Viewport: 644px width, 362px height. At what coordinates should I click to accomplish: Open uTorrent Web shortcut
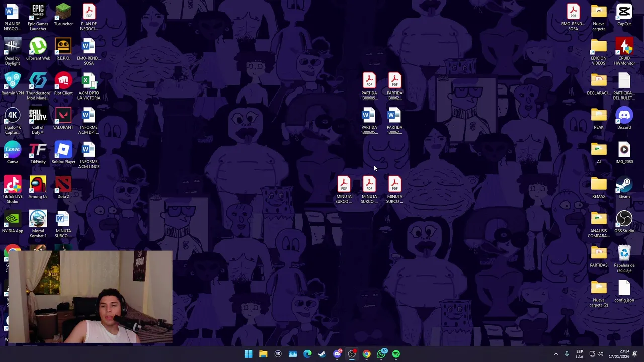[38, 49]
